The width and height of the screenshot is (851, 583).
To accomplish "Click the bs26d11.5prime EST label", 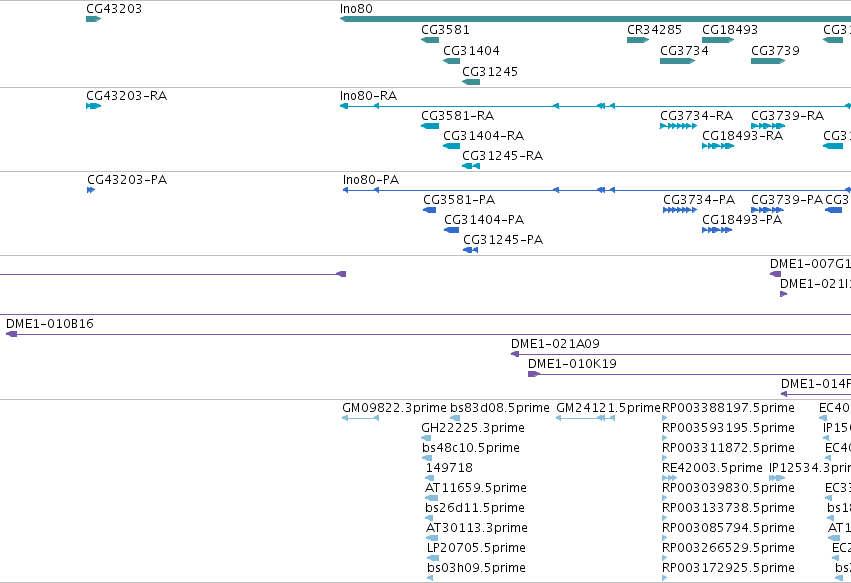I will click(475, 508).
